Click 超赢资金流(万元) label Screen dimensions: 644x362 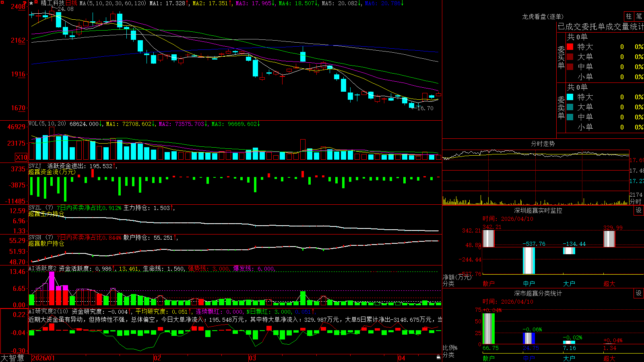click(52, 172)
